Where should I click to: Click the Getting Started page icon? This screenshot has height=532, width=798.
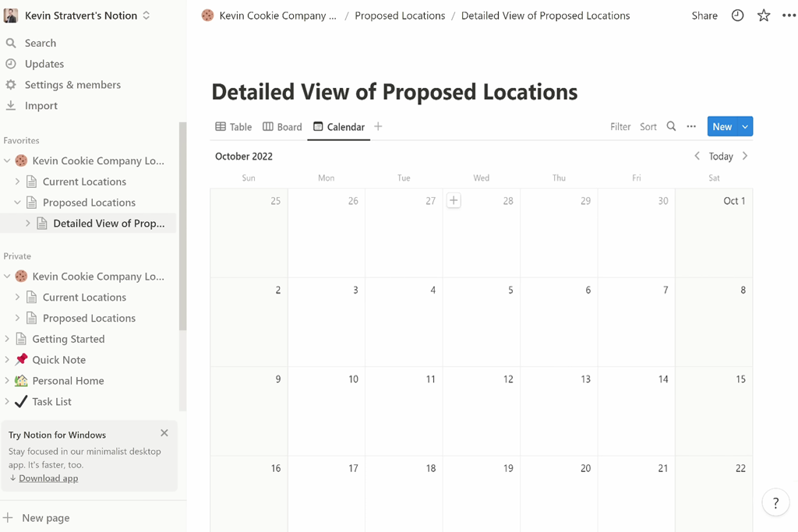coord(21,339)
